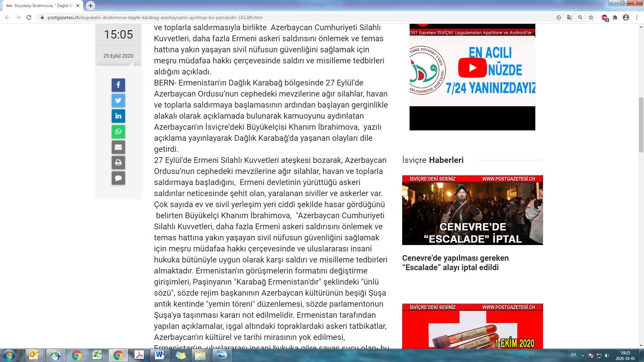644x362 pixels.
Task: Click the İsviçre Haberleri heading
Action: tap(433, 160)
